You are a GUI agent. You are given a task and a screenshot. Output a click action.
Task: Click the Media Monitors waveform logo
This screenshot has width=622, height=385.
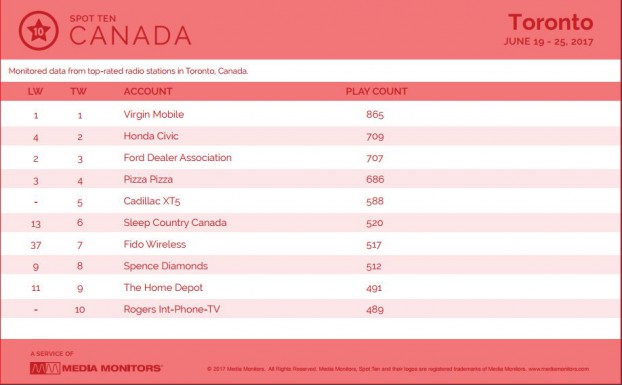coord(45,368)
